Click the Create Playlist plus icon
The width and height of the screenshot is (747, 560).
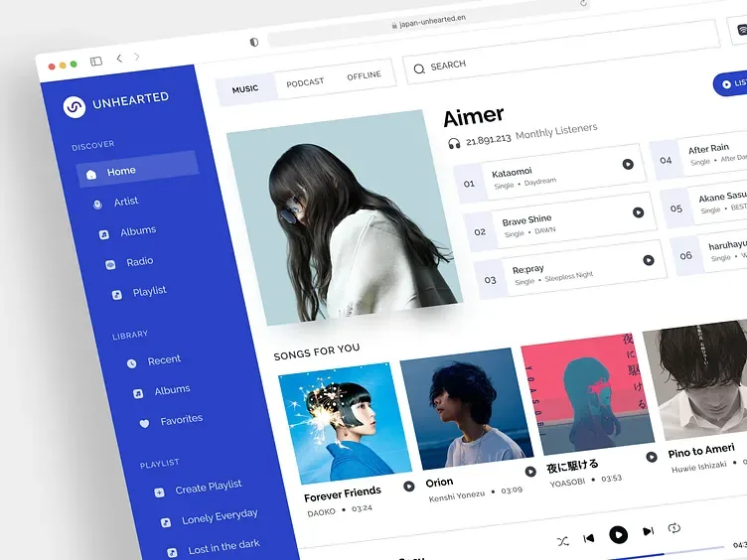click(x=159, y=492)
